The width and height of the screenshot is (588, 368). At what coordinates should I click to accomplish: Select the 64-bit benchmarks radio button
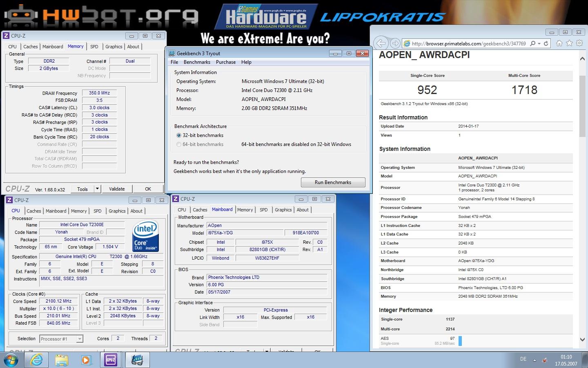coord(178,144)
